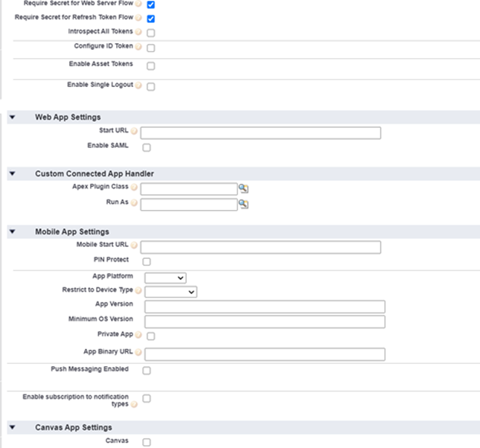Enable the Introspect All Tokens checkbox
This screenshot has height=448, width=480.
[x=151, y=33]
